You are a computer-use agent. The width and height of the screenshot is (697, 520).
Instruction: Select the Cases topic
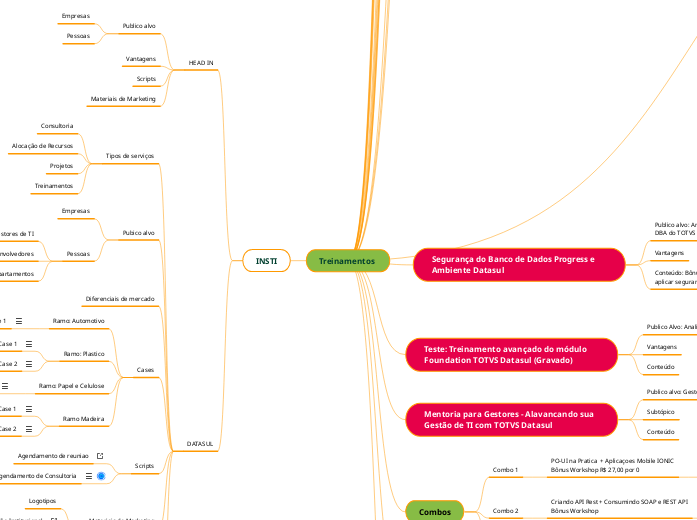coord(145,370)
